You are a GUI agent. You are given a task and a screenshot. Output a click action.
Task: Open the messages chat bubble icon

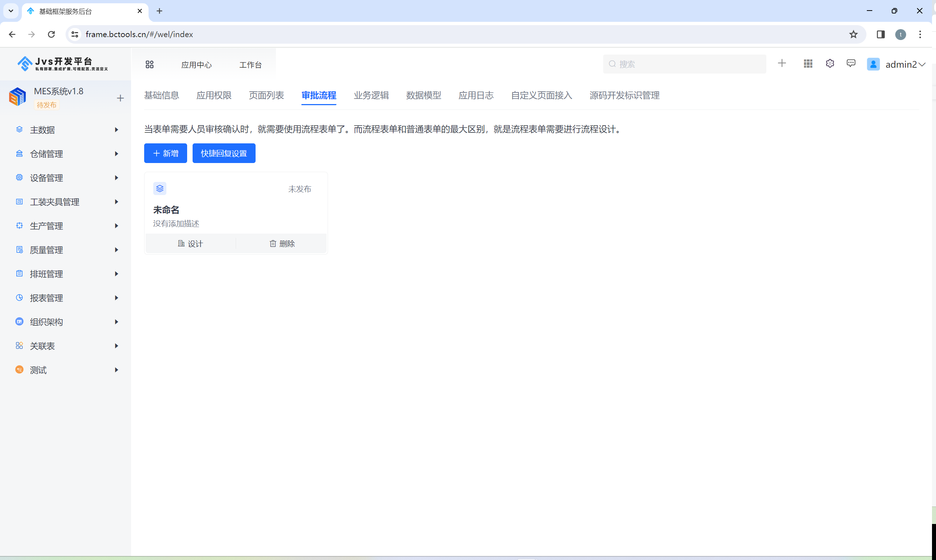tap(851, 63)
